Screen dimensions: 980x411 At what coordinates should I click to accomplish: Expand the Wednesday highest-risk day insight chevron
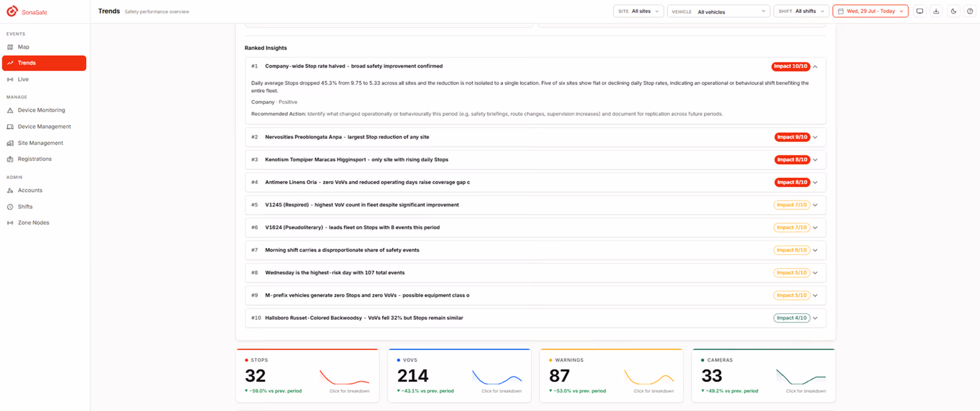point(815,273)
